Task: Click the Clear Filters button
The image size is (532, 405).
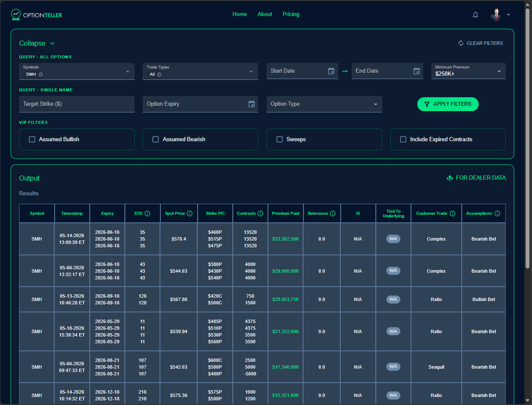Action: pyautogui.click(x=481, y=43)
